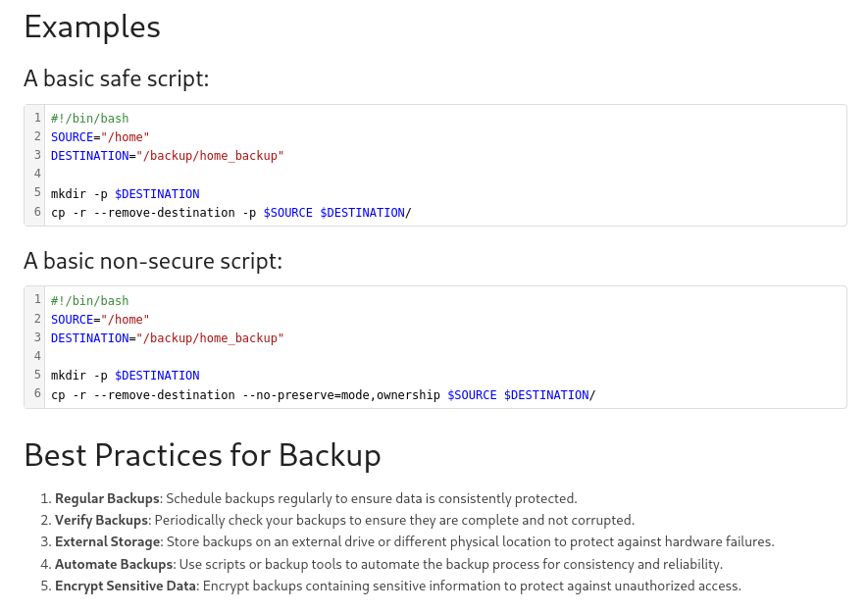Click the shebang line in the non-secure script
The image size is (868, 612).
tap(89, 300)
